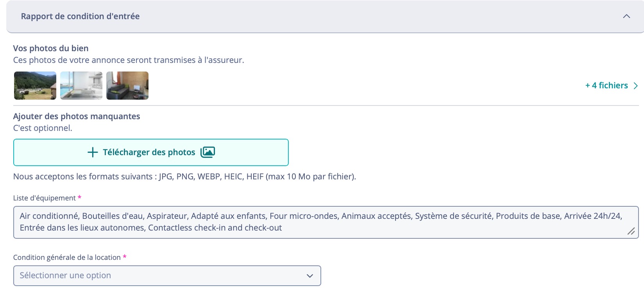Expand the Condition générale de la location dropdown
Viewport: 644px width, 297px height.
(x=167, y=276)
